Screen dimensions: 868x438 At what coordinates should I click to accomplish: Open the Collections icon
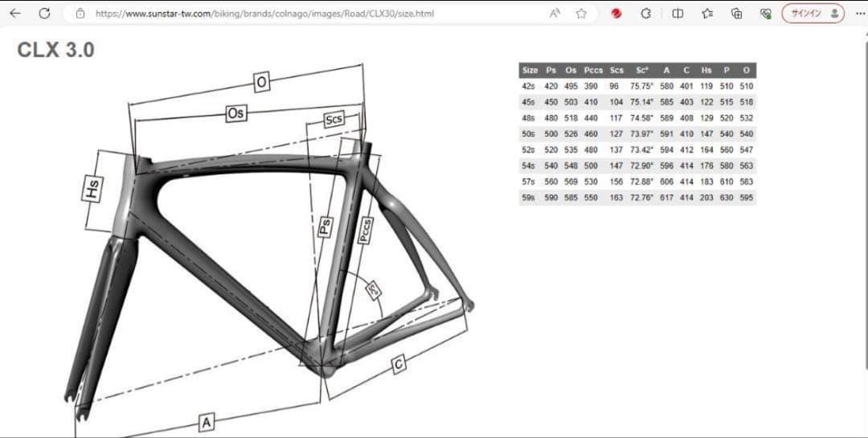click(x=736, y=14)
